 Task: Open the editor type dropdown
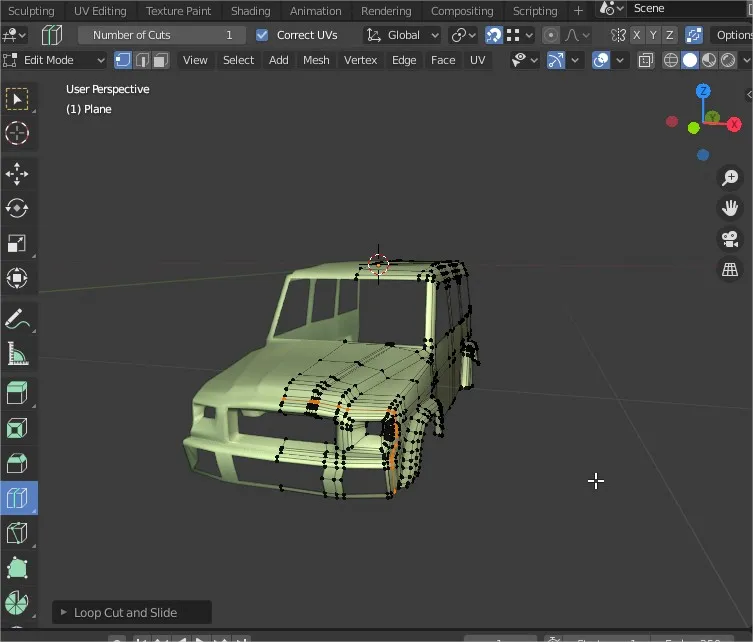(x=14, y=35)
